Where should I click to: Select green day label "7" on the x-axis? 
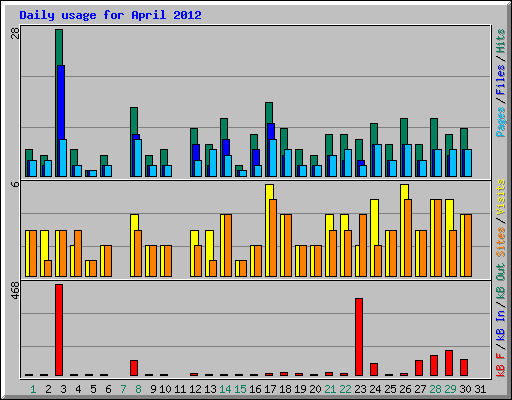click(x=123, y=389)
